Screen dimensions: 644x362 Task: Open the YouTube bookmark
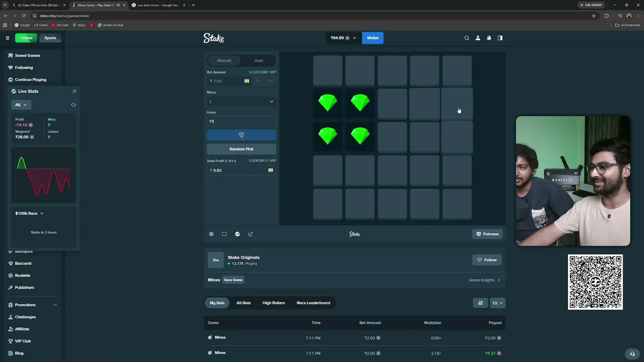pos(60,25)
